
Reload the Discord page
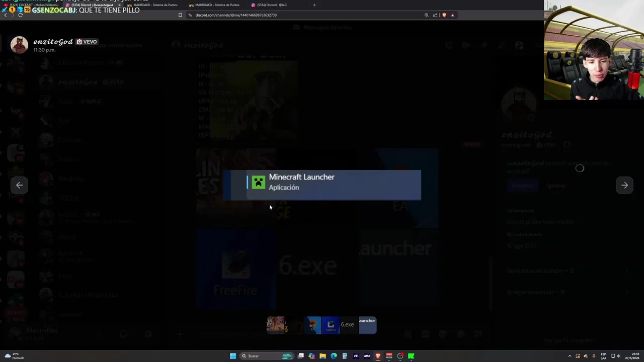click(x=21, y=15)
